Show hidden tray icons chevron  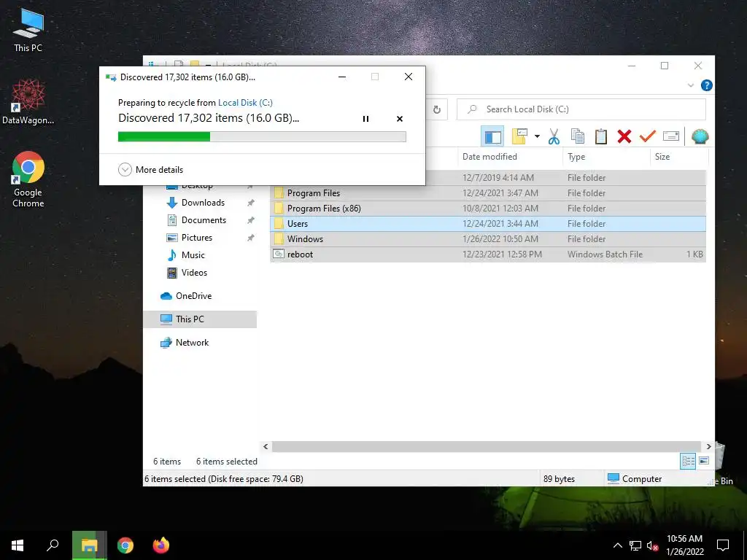[617, 545]
